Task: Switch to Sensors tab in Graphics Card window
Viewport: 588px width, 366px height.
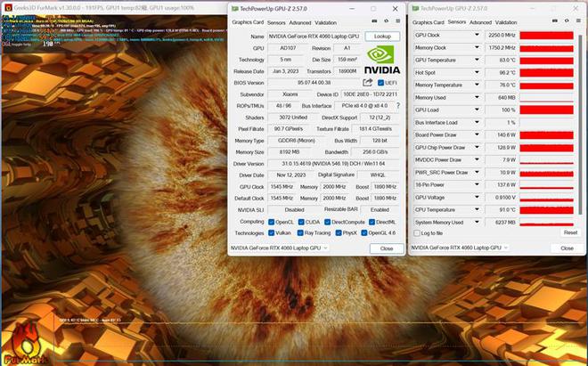Action: (x=276, y=22)
